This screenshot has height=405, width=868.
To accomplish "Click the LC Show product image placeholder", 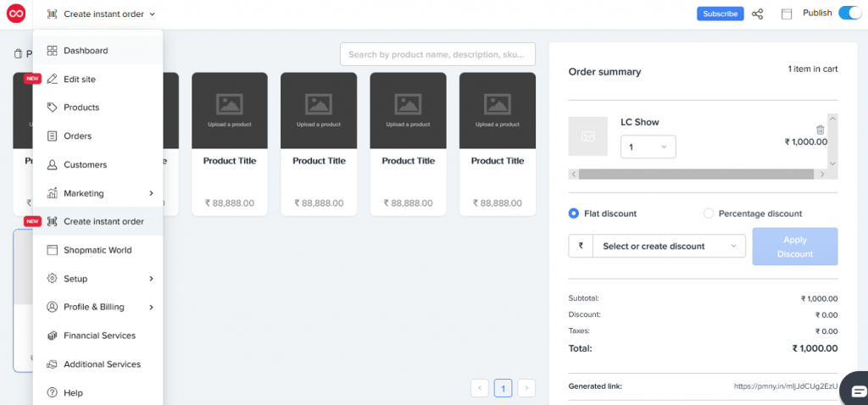I will tap(588, 136).
